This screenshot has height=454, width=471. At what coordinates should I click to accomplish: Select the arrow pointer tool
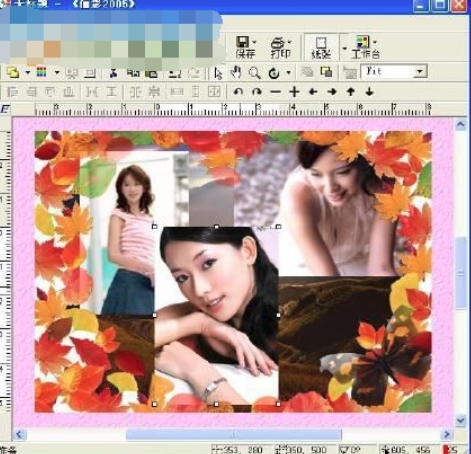(218, 73)
